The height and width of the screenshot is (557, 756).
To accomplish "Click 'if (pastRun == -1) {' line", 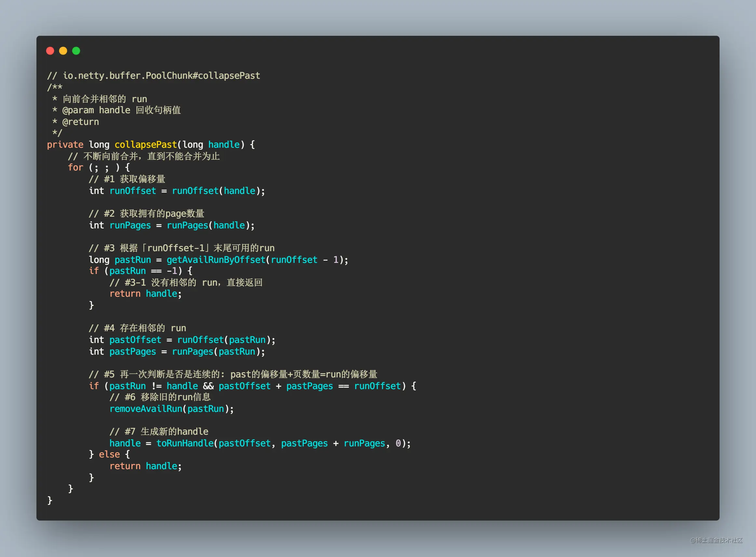I will (141, 271).
